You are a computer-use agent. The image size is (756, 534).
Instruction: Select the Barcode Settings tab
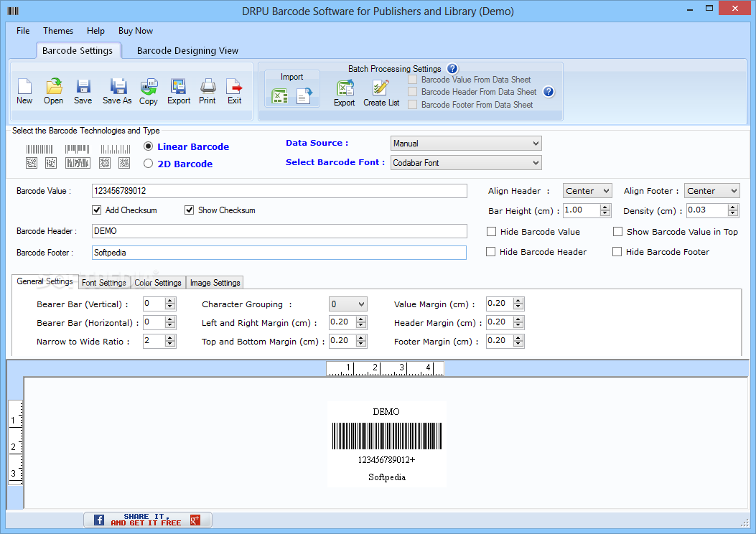tap(78, 51)
